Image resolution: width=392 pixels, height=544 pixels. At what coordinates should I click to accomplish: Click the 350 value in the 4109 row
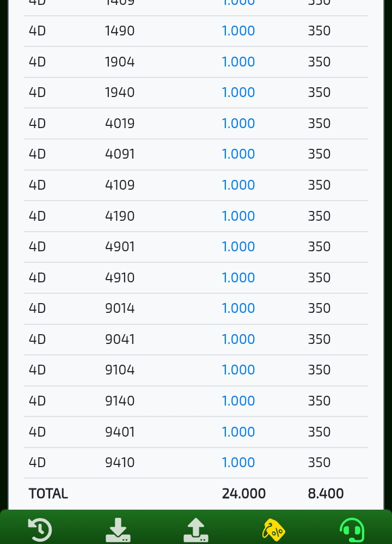point(319,185)
